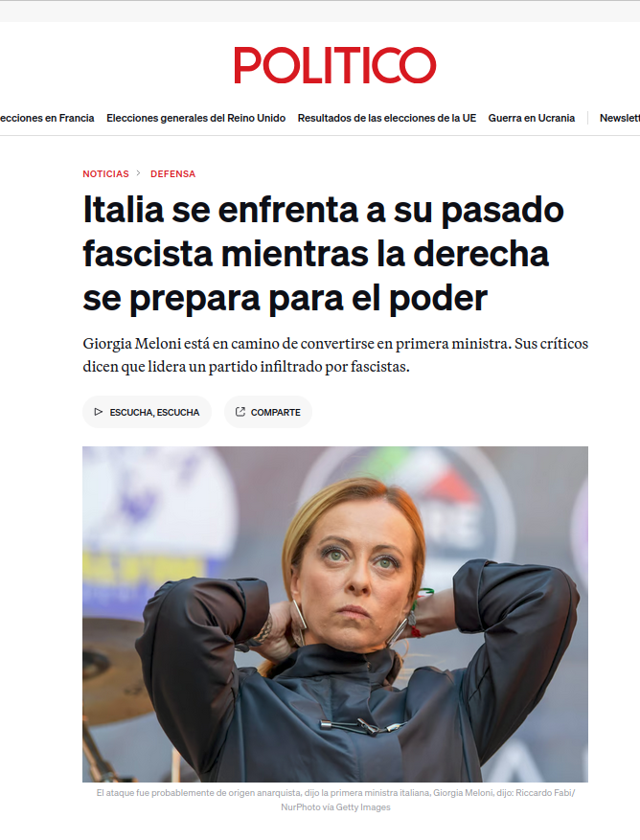
Task: Open Elecciones en Francia nav item
Action: click(47, 118)
